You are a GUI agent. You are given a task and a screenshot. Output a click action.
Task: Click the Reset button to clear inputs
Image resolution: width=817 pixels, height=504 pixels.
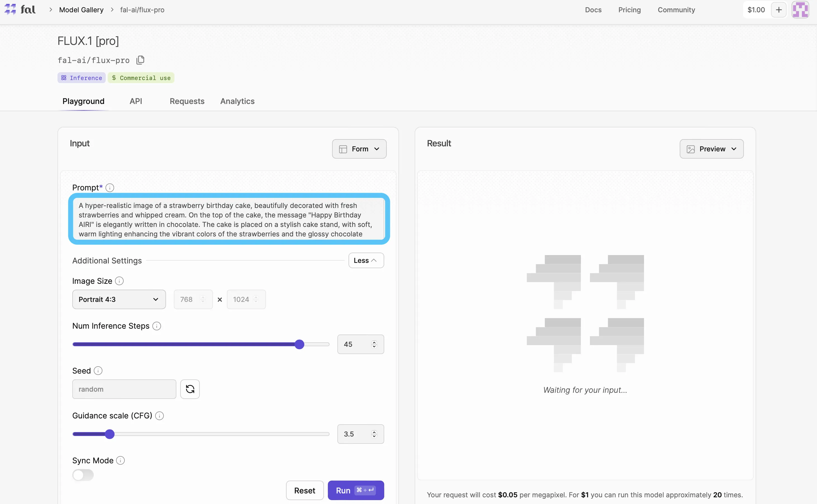tap(305, 490)
